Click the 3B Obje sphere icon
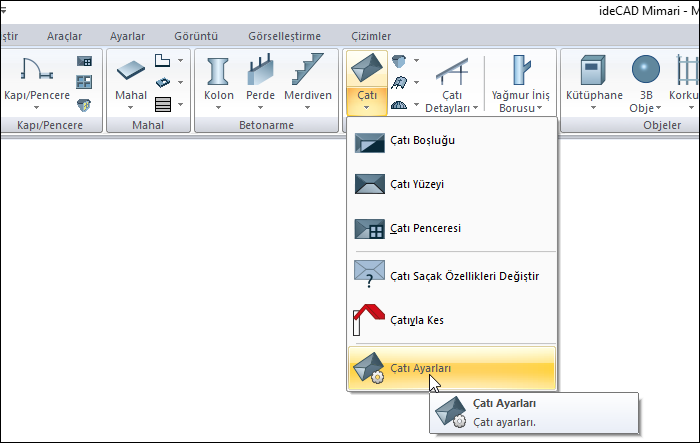 [645, 70]
